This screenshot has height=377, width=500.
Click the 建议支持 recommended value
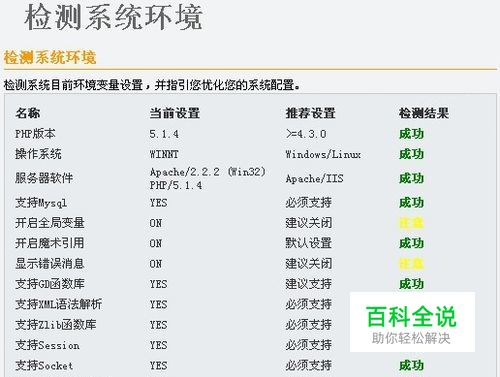pyautogui.click(x=309, y=284)
